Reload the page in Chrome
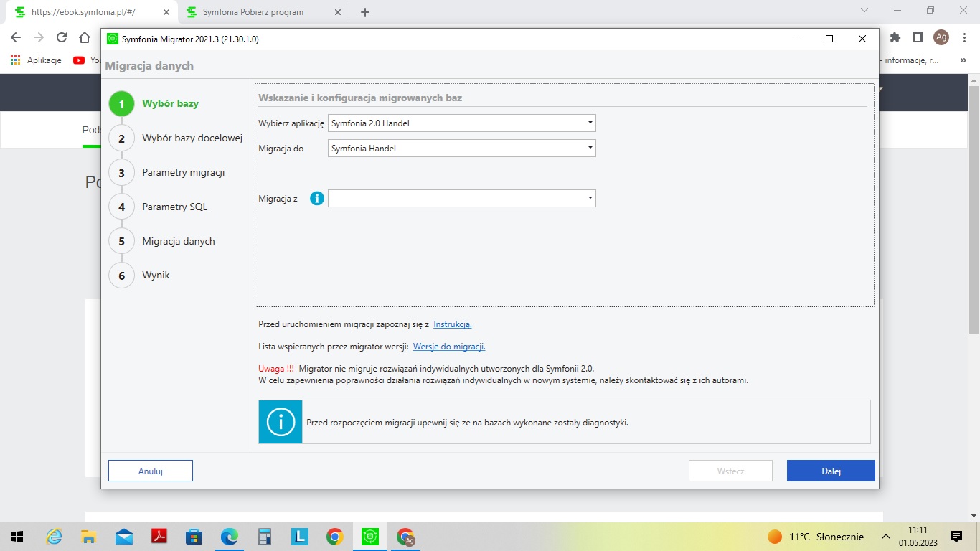The width and height of the screenshot is (980, 551). [62, 37]
